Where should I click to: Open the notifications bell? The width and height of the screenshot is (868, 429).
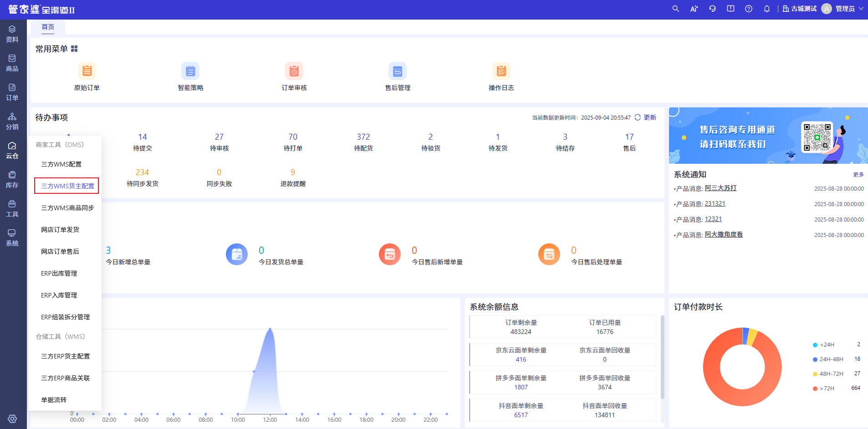(x=767, y=9)
